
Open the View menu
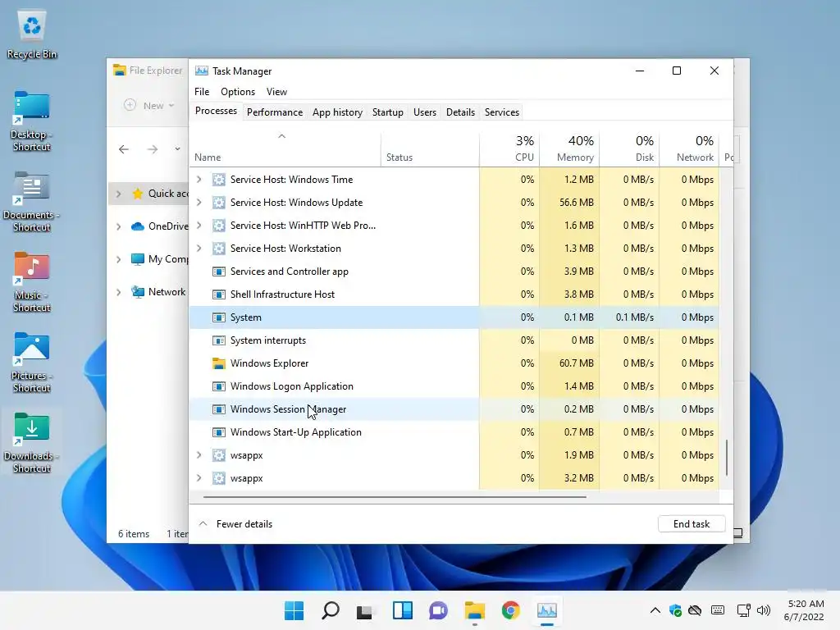pyautogui.click(x=277, y=92)
